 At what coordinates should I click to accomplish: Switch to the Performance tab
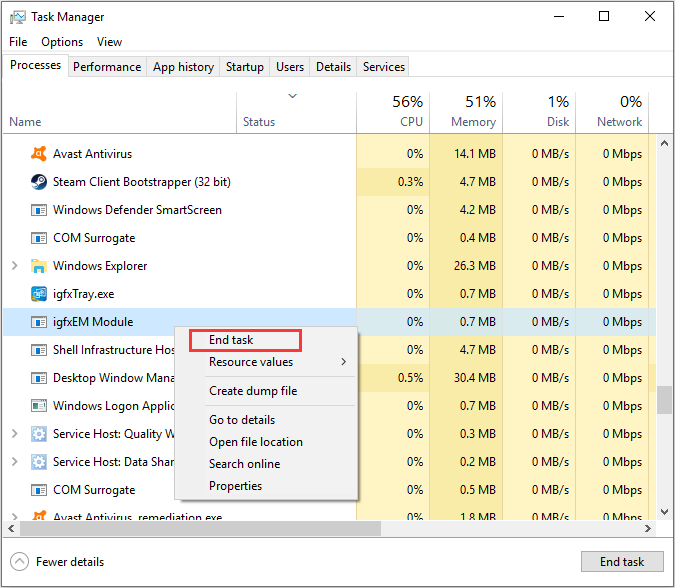click(107, 67)
